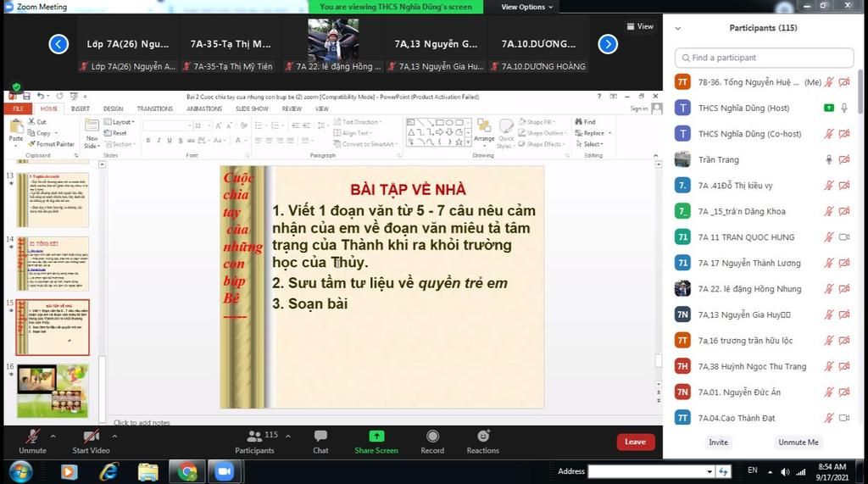Open the Font size dropdown showing 32

(x=209, y=125)
